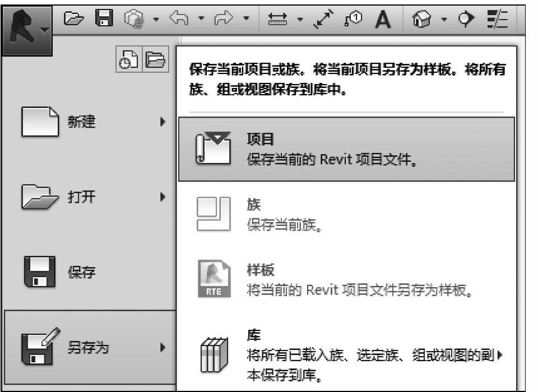The height and width of the screenshot is (392, 538).
Task: Open the 新建 (New) menu item
Action: (90, 122)
